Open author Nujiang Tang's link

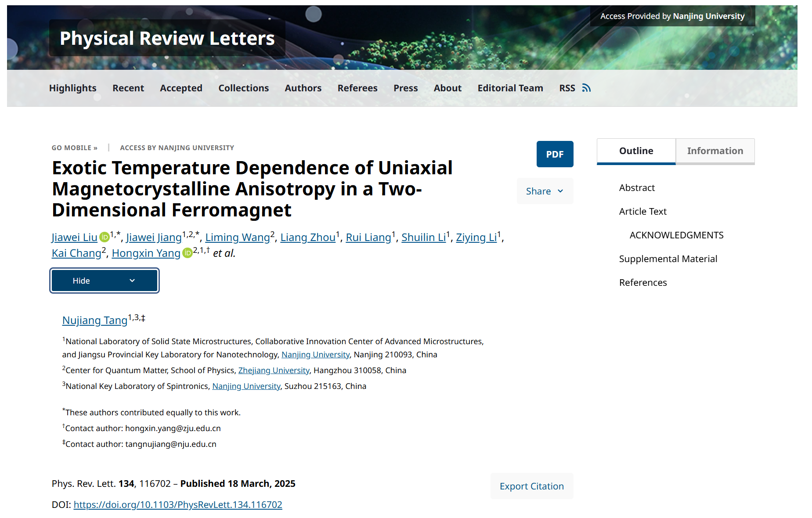[x=95, y=320]
